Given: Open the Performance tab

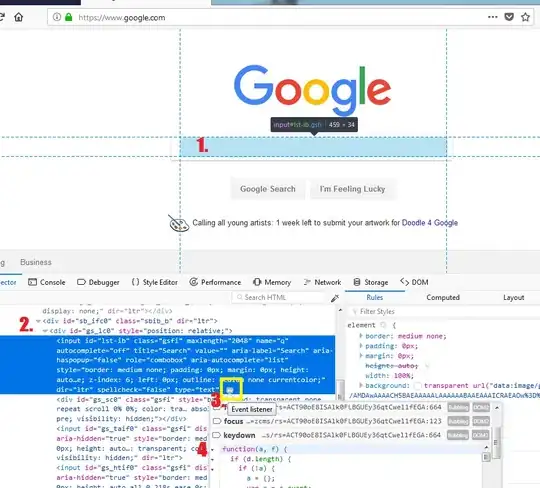Looking at the screenshot, I should (216, 282).
